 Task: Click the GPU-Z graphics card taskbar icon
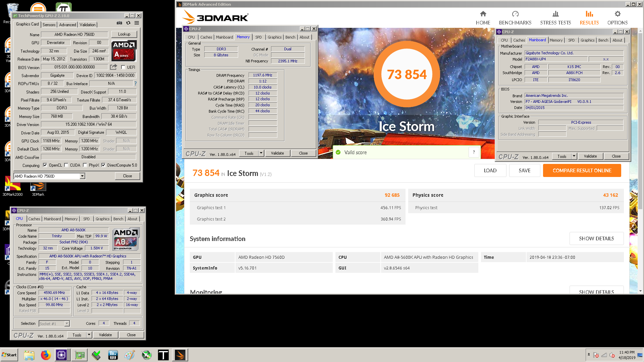click(80, 355)
